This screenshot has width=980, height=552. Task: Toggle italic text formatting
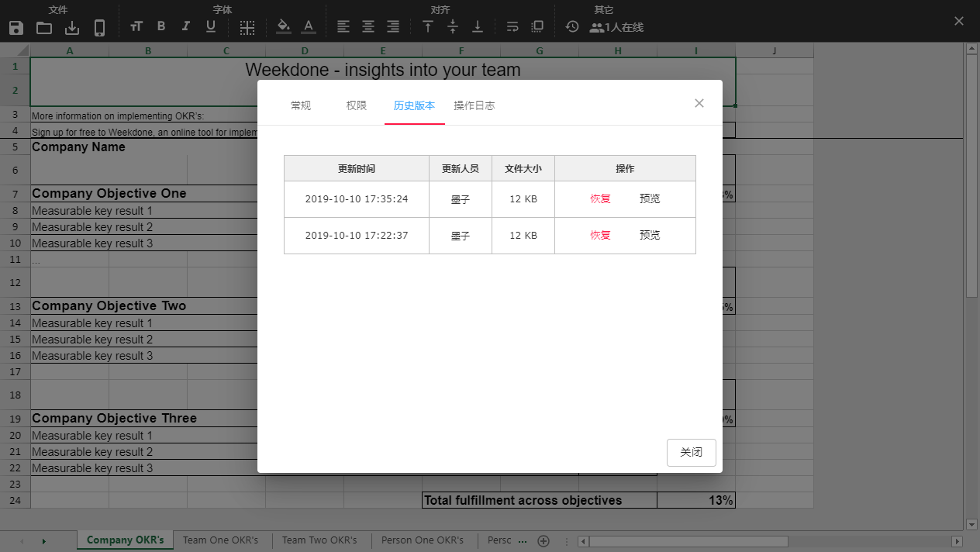coord(186,26)
